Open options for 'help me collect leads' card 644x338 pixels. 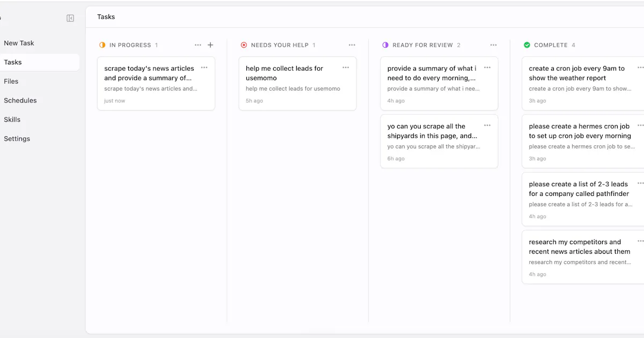click(346, 68)
